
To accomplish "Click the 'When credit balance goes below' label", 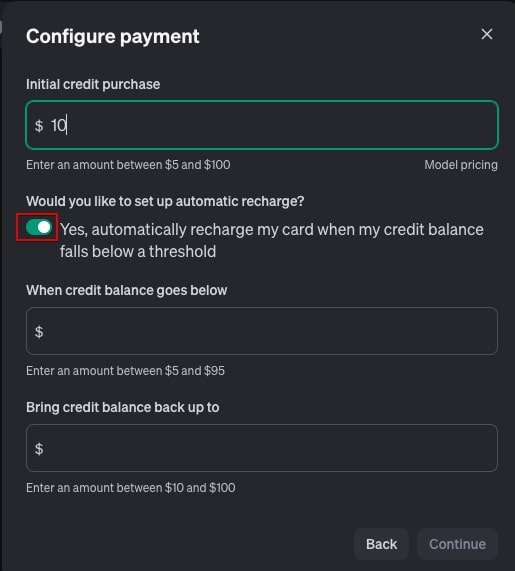I will (x=126, y=291).
